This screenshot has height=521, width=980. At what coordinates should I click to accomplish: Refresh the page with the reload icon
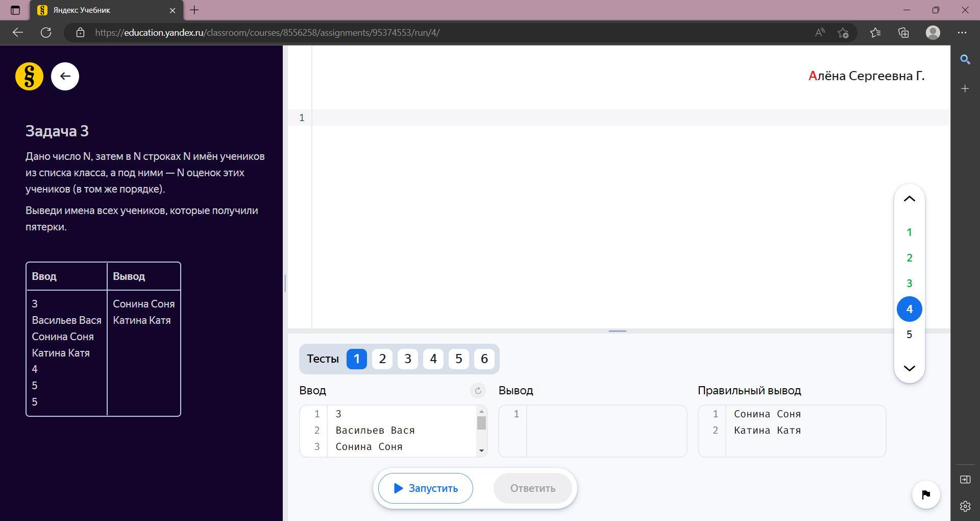tap(46, 33)
